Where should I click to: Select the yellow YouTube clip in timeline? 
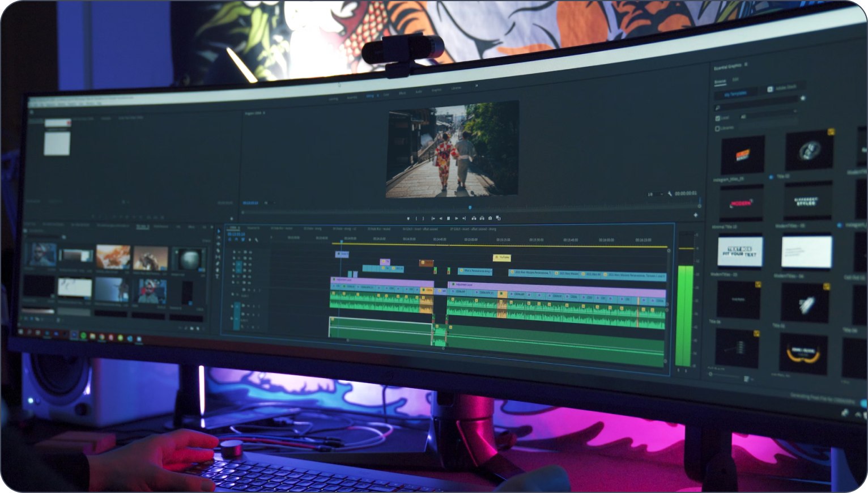pyautogui.click(x=501, y=257)
